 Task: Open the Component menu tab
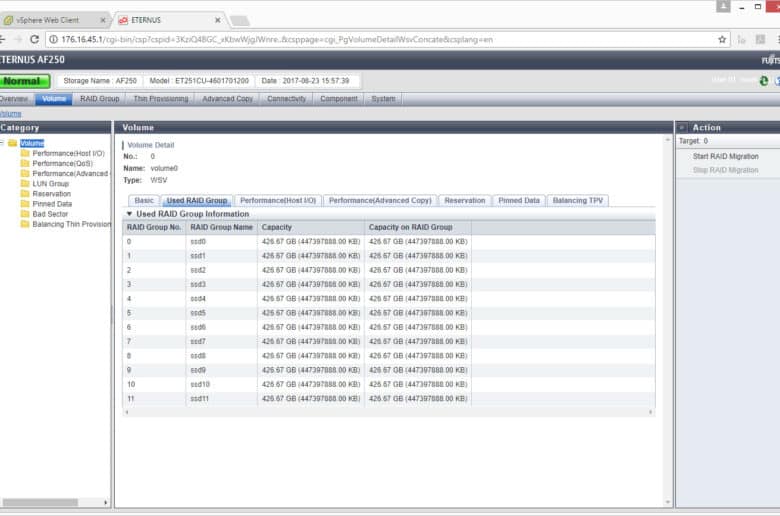pos(339,99)
